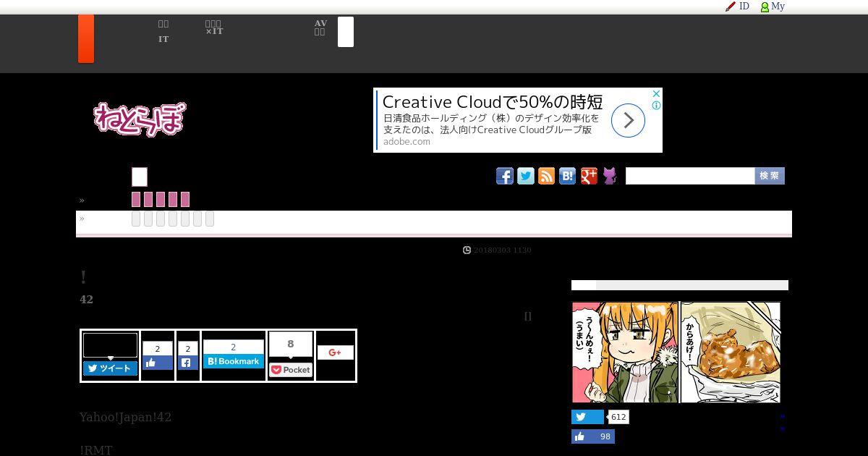Image resolution: width=868 pixels, height=456 pixels.
Task: Click the 検索 search button
Action: point(770,176)
